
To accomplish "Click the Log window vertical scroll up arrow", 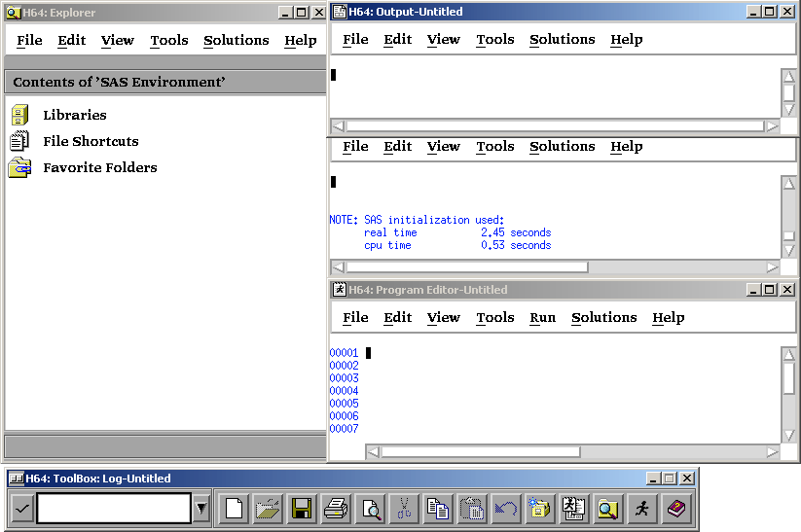I will [x=788, y=183].
